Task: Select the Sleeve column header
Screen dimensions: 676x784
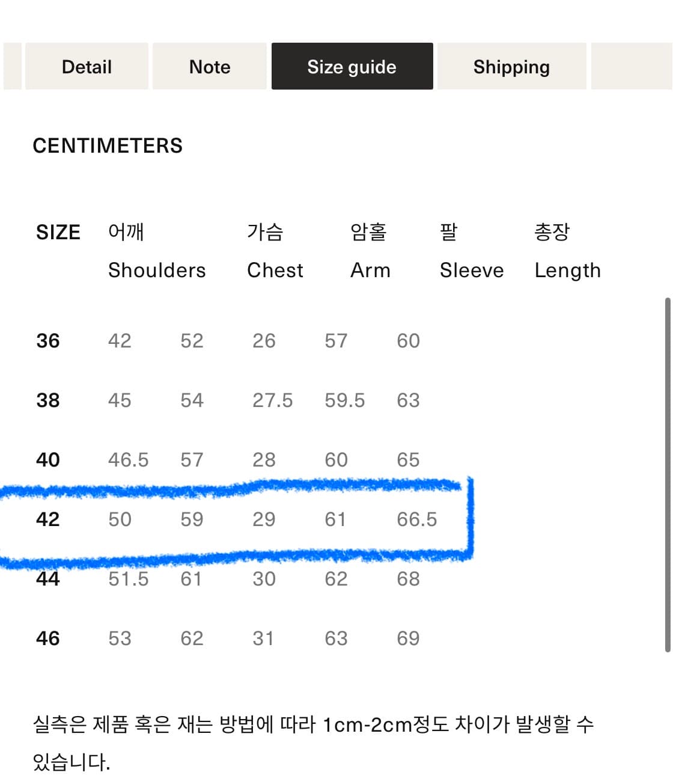Action: [x=472, y=270]
